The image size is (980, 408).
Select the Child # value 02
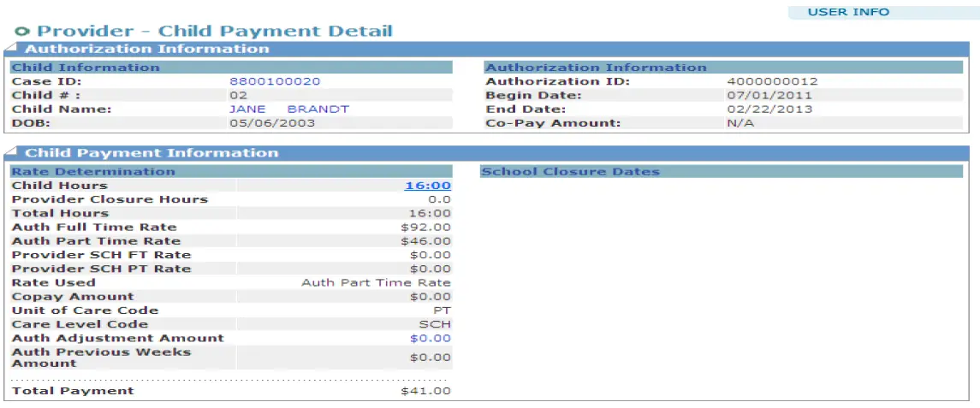click(239, 96)
